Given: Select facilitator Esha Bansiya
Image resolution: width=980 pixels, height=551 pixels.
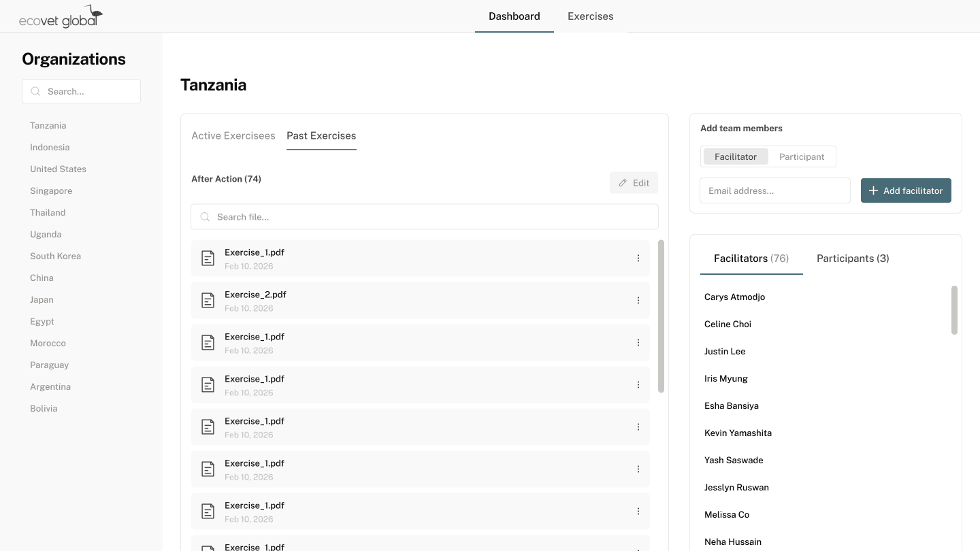Looking at the screenshot, I should [x=732, y=406].
